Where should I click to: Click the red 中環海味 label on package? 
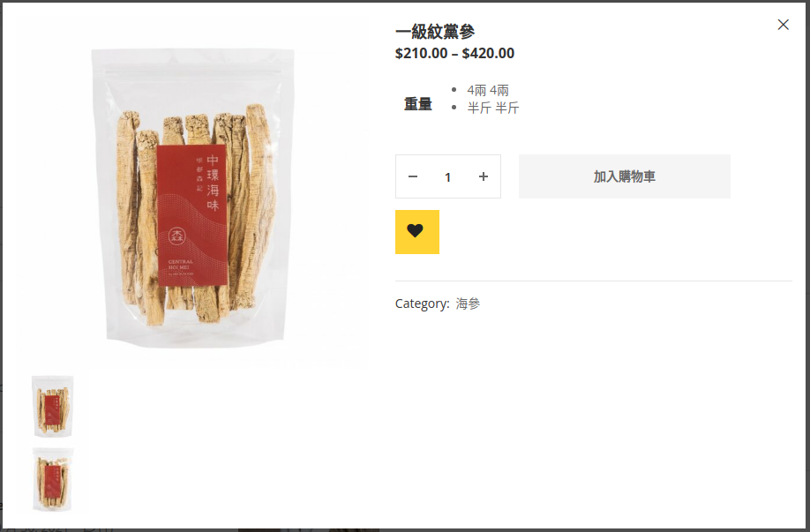191,215
